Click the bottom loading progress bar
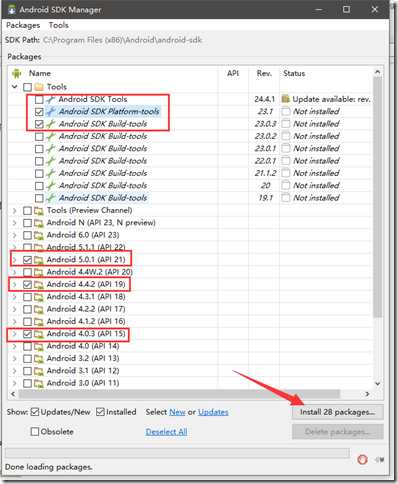 click(177, 453)
